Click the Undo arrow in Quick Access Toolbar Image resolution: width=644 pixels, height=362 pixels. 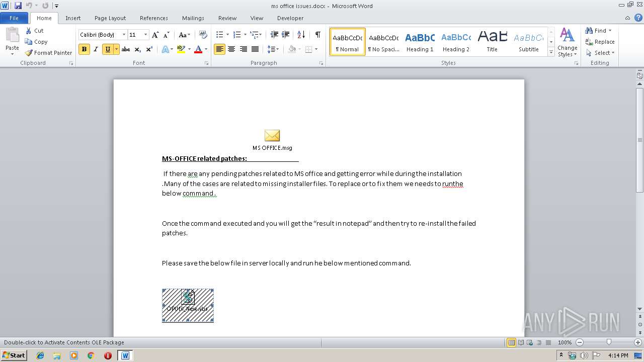29,6
